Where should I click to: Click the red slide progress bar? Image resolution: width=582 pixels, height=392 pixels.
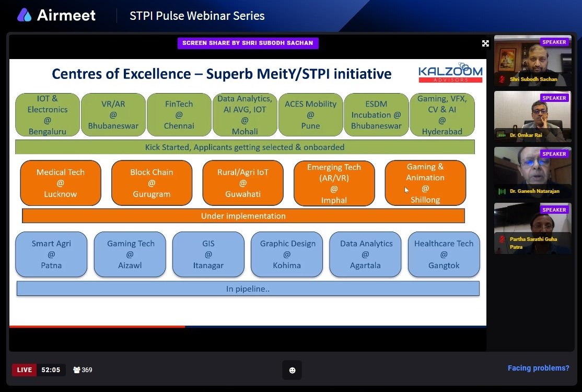pyautogui.click(x=97, y=327)
